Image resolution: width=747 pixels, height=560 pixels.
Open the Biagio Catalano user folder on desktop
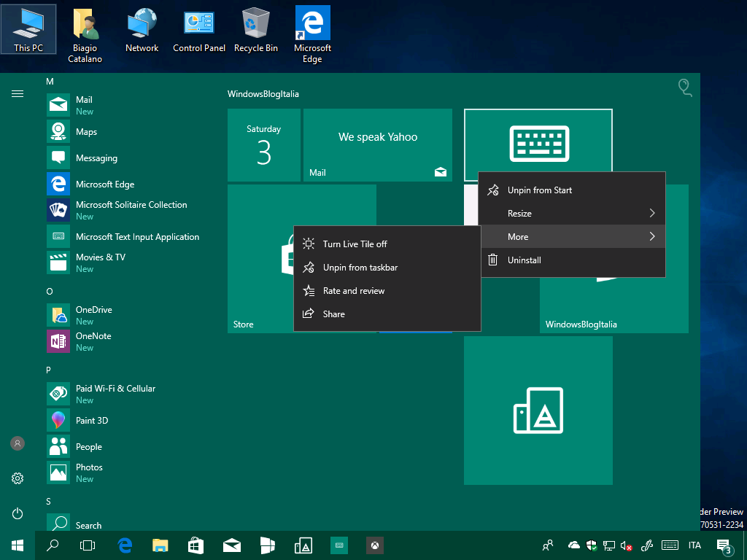[85, 36]
